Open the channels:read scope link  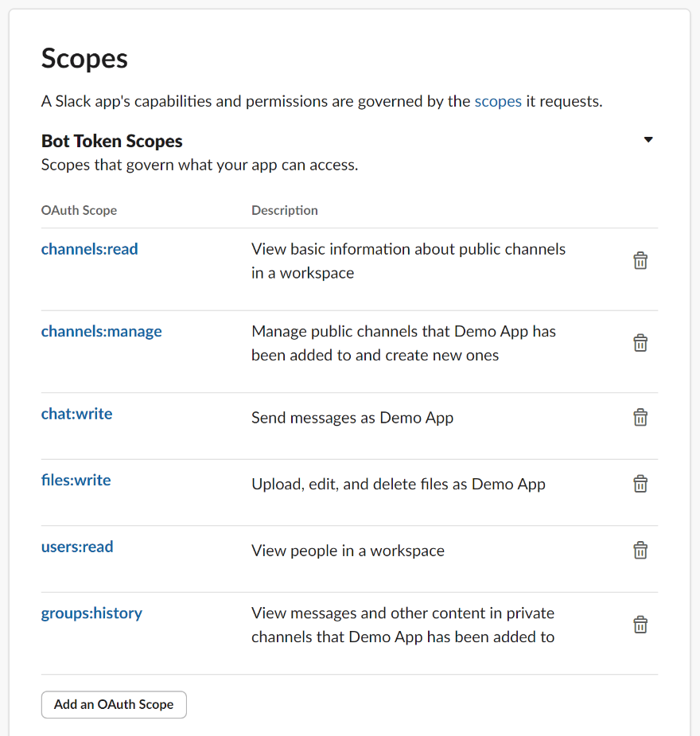[89, 249]
